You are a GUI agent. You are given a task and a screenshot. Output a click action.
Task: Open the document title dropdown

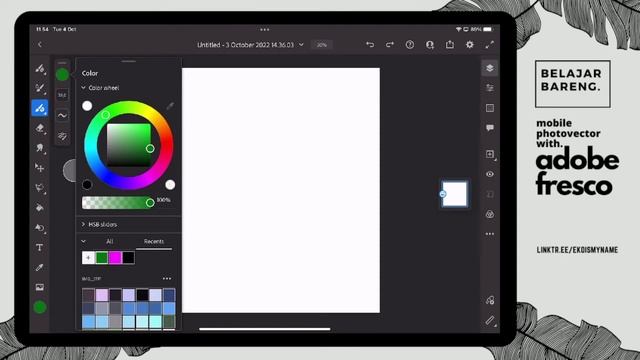[250, 44]
